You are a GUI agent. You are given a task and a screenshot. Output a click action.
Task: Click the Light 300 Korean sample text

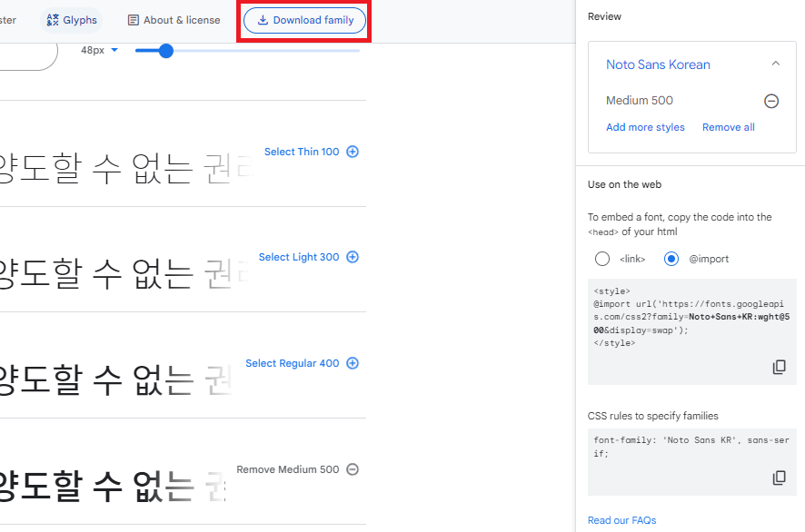[x=124, y=273]
